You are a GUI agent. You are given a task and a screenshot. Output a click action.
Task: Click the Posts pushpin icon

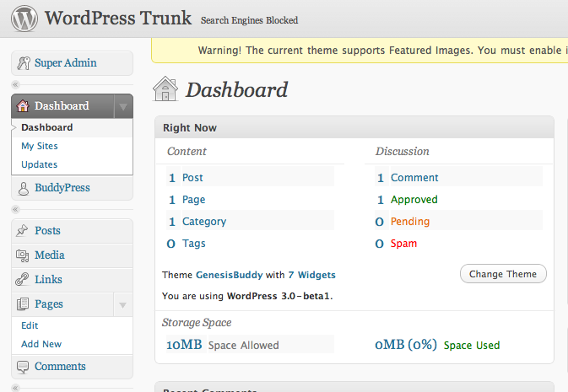pos(22,231)
